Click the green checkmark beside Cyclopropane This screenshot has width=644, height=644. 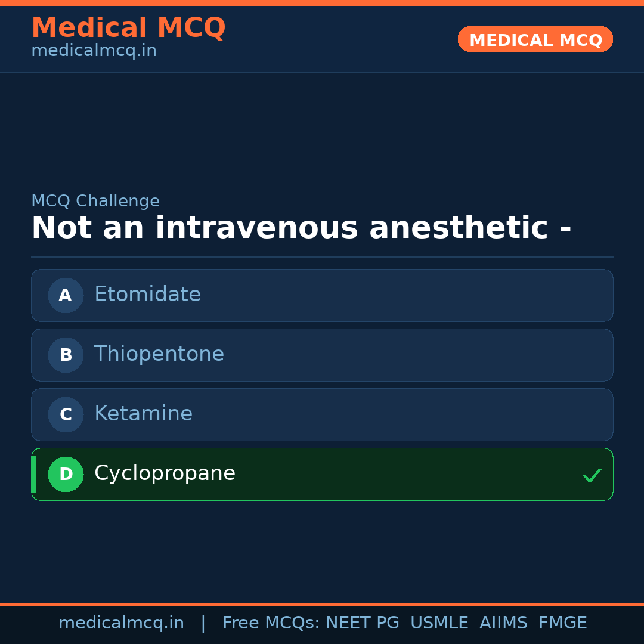[592, 475]
